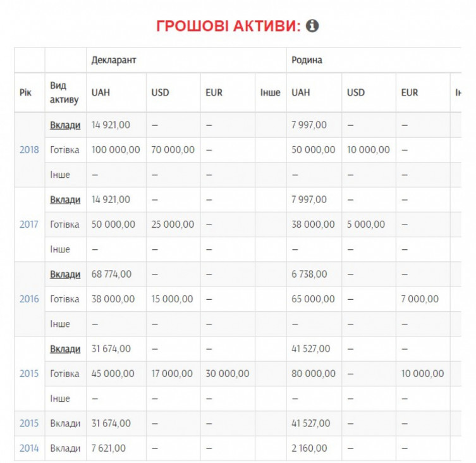
Task: Click the Родина column group header
Action: pos(307,60)
